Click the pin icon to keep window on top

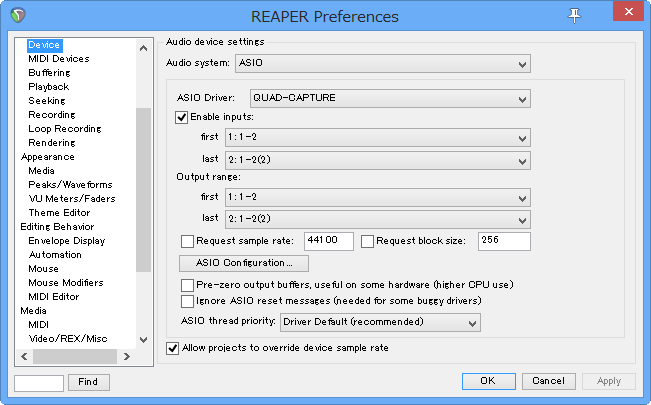pos(574,16)
